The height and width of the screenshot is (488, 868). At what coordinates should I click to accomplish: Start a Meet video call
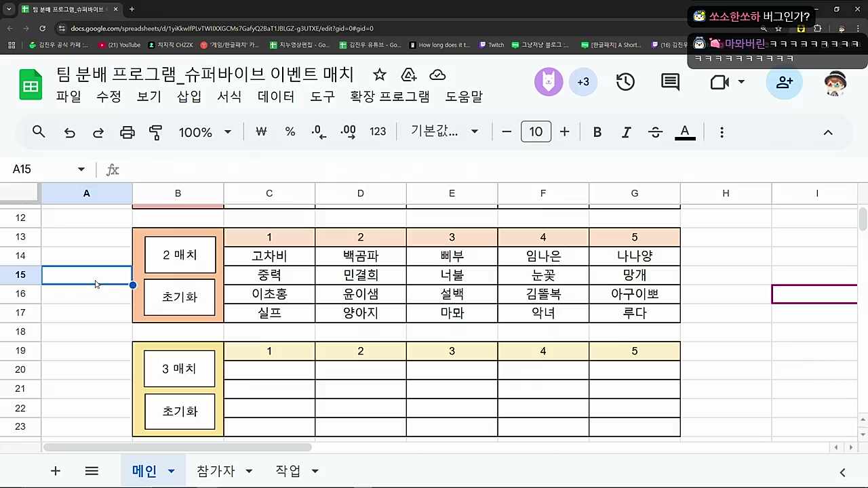[x=719, y=82]
